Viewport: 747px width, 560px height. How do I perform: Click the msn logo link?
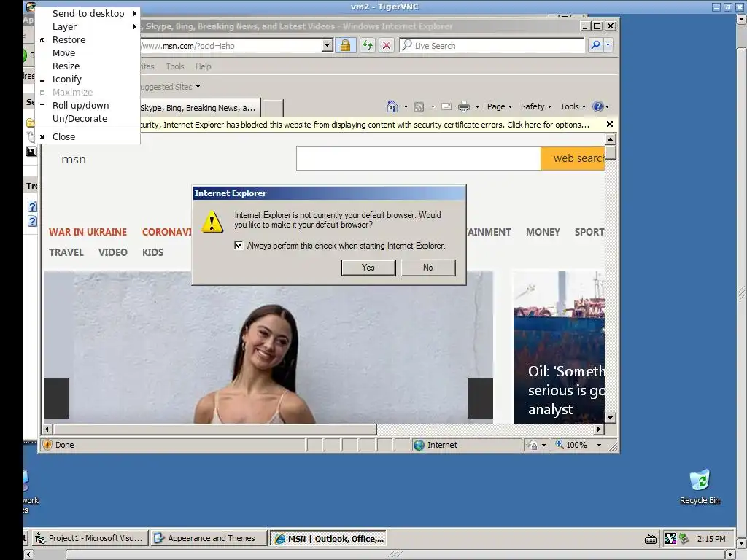pos(74,159)
